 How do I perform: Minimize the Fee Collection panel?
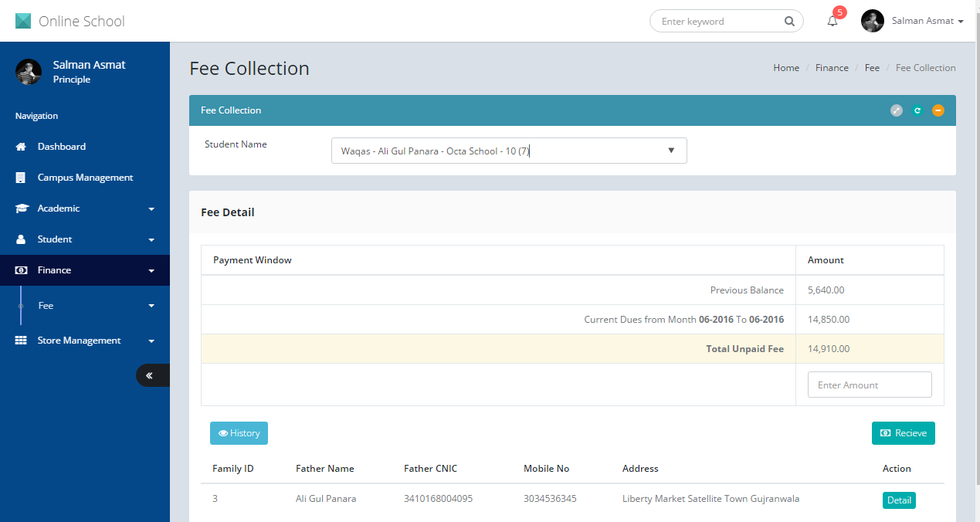point(938,110)
